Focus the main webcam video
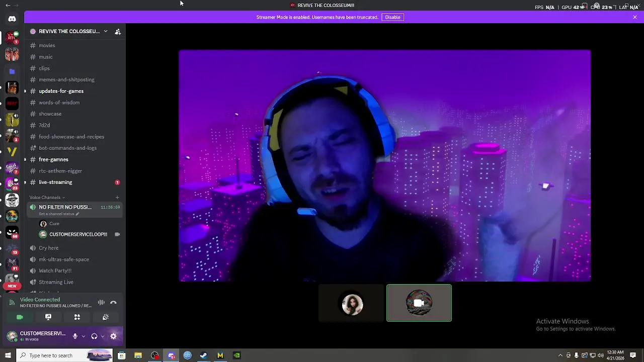 (x=385, y=165)
